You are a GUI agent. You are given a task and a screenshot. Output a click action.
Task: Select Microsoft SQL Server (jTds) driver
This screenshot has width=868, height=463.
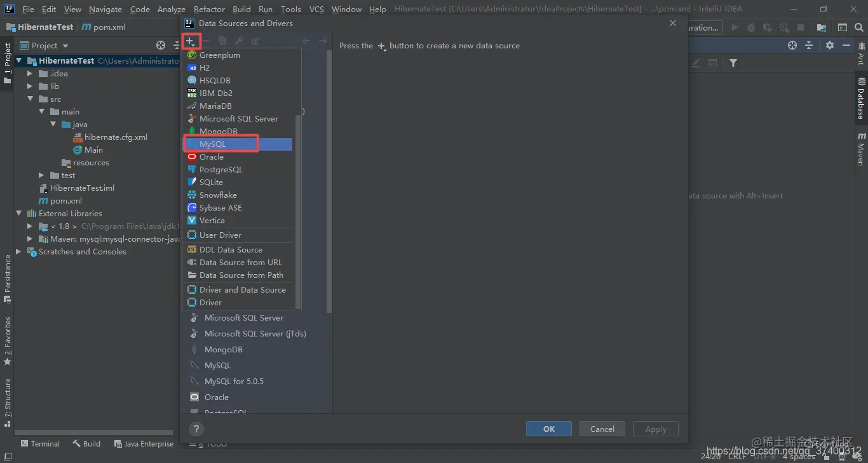coord(255,334)
